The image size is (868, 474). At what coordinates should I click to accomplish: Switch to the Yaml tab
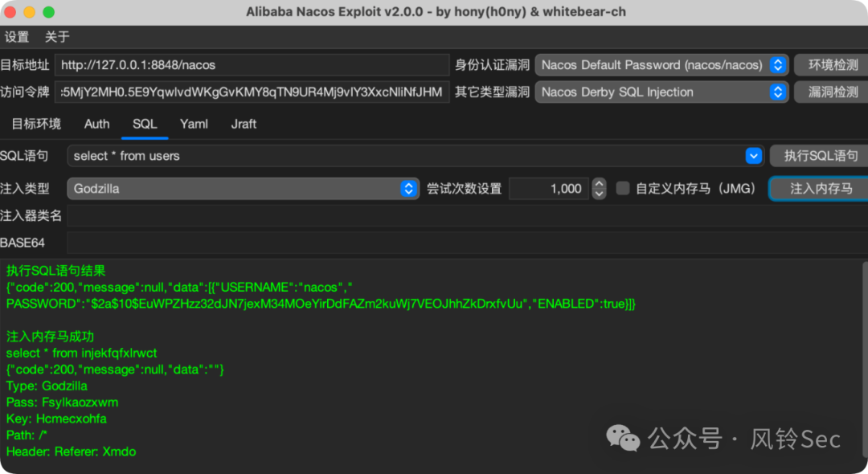click(x=194, y=124)
